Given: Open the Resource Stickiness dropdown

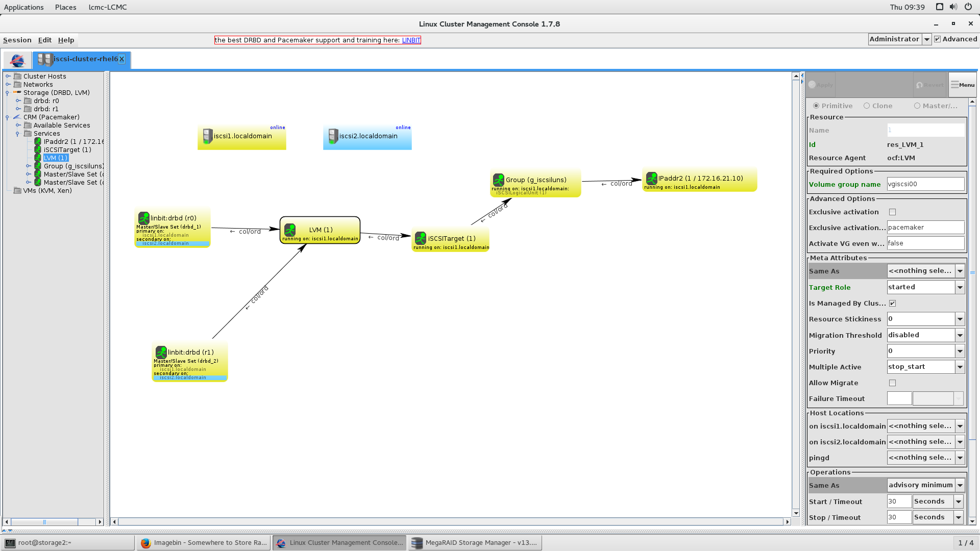Looking at the screenshot, I should coord(960,319).
